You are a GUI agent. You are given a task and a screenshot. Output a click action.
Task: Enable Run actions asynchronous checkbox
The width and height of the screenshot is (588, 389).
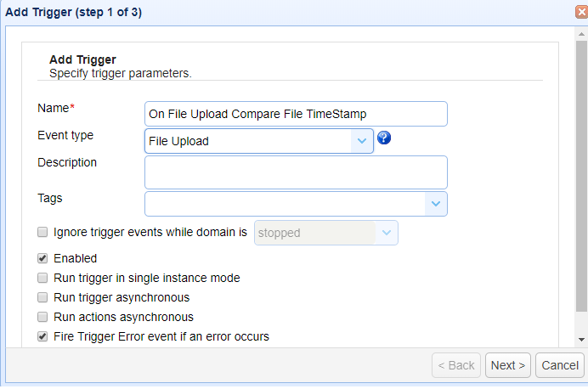coord(42,317)
